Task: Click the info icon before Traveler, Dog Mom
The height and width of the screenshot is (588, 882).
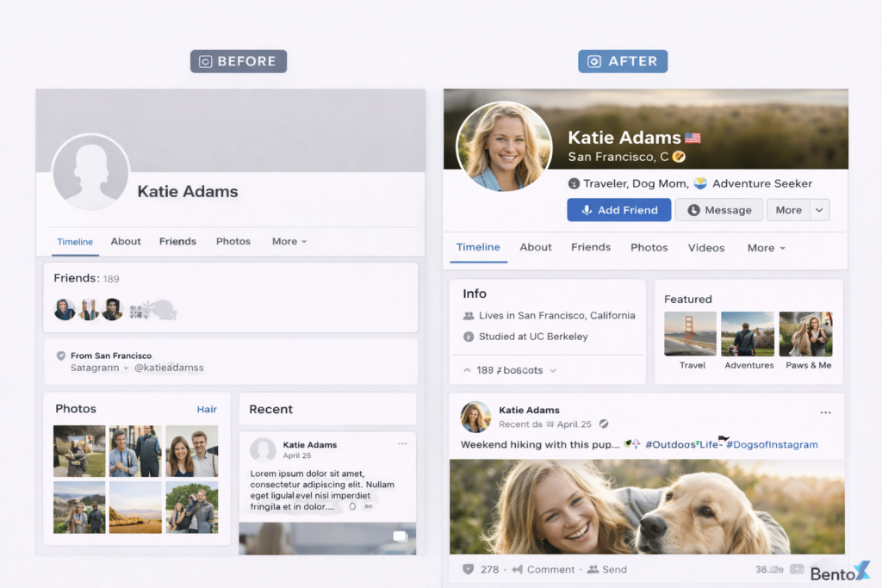Action: (x=574, y=183)
